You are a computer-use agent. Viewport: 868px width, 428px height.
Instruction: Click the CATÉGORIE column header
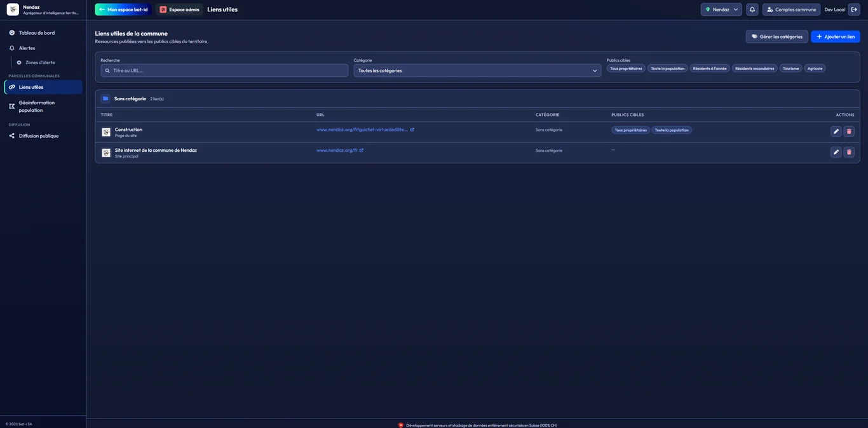pos(548,115)
